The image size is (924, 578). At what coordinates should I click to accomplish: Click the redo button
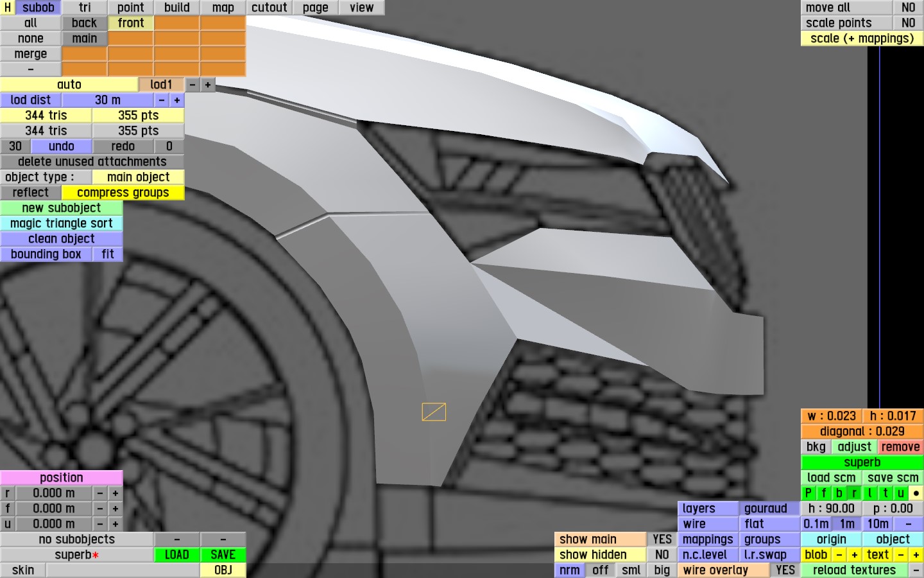(x=123, y=146)
